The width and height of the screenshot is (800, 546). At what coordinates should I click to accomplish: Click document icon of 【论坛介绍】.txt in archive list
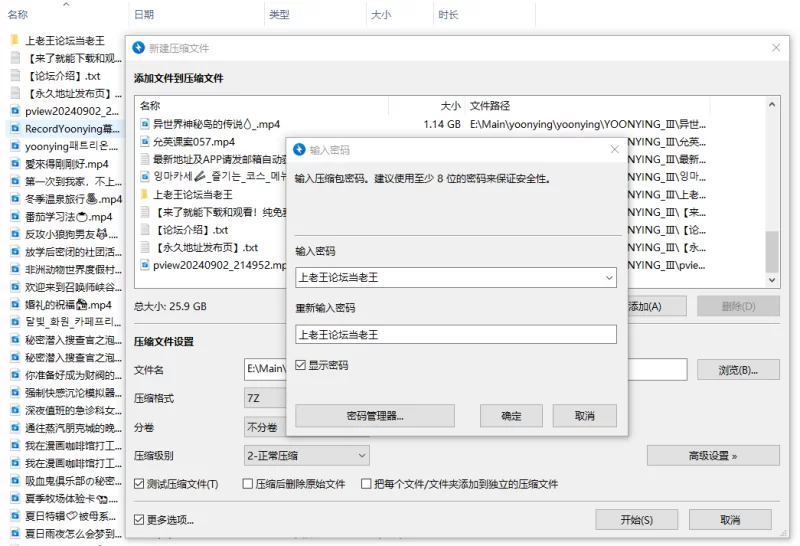145,230
